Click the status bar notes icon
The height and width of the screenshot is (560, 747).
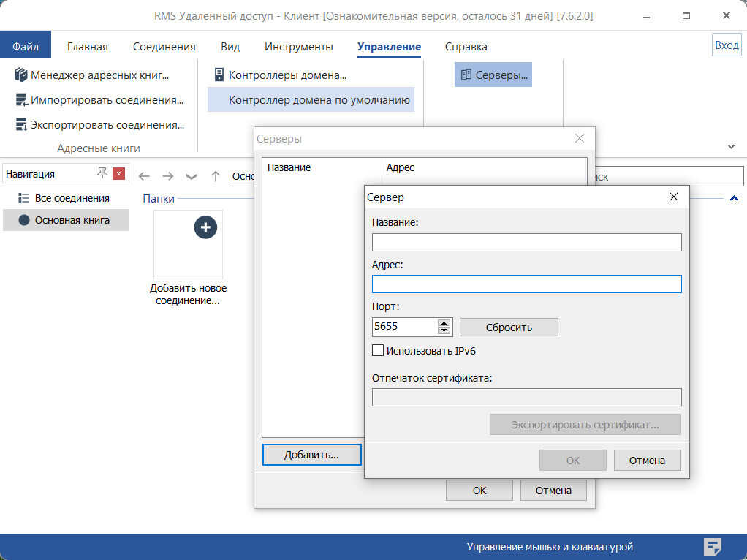712,546
